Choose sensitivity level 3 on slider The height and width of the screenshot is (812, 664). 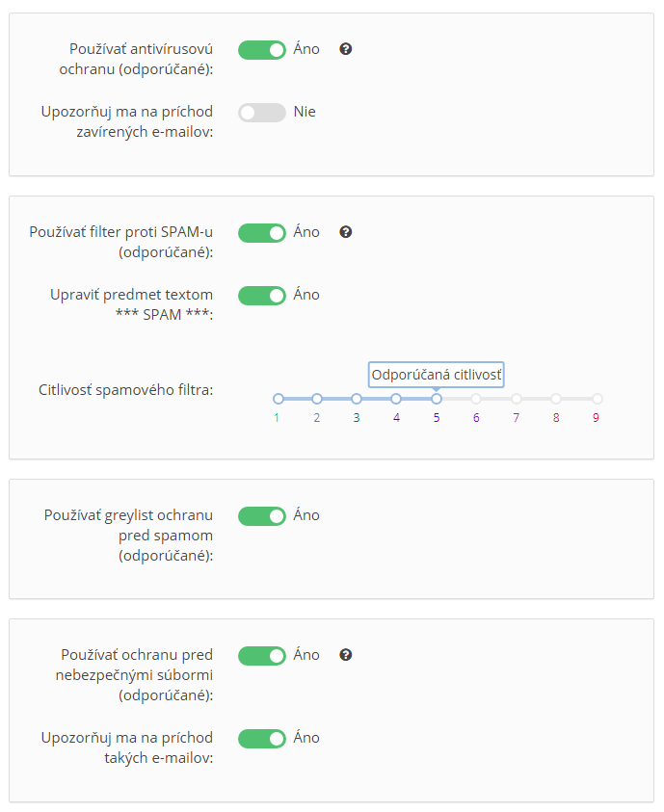pos(357,399)
